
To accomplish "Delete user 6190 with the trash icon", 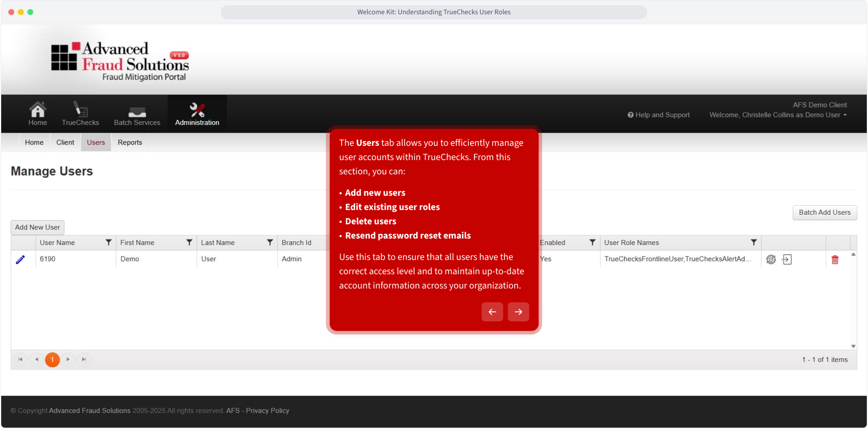I will pyautogui.click(x=835, y=260).
